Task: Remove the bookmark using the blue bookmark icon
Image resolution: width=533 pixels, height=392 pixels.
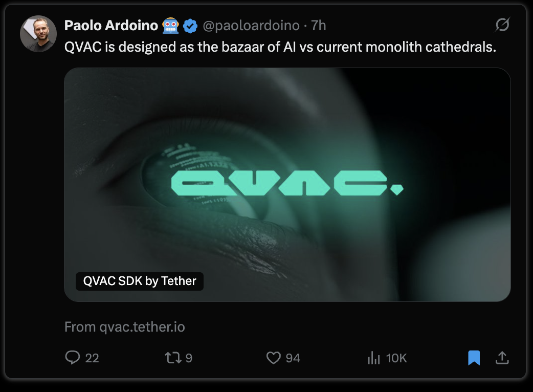Action: tap(474, 358)
